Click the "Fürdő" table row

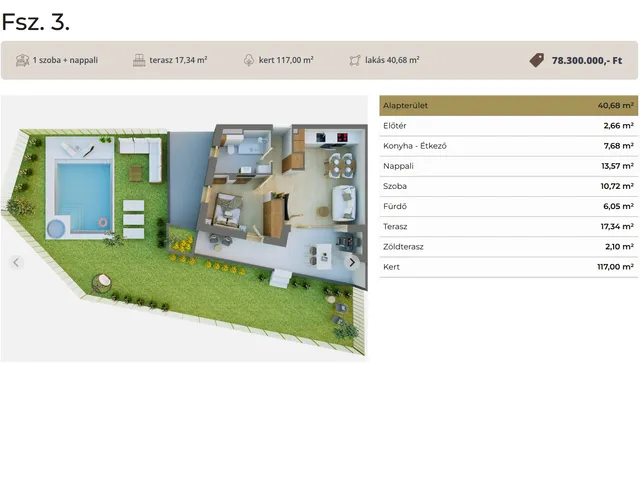508,206
